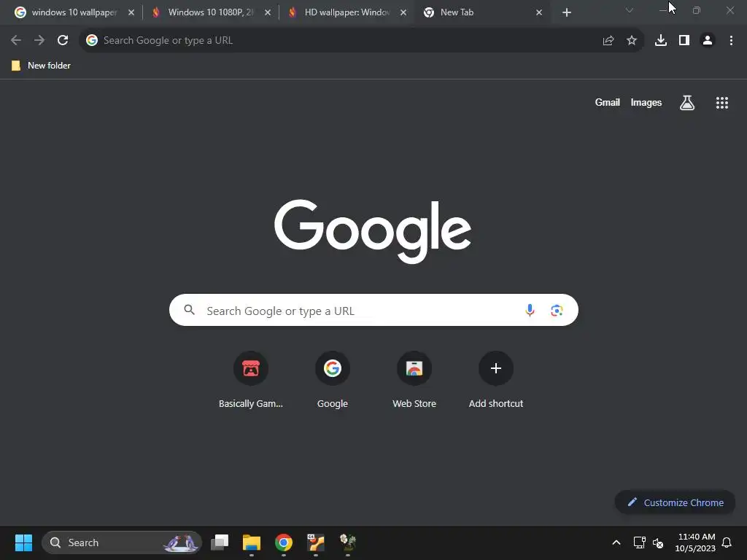The image size is (747, 560).
Task: Close the HD wallpaper tab
Action: pyautogui.click(x=403, y=12)
